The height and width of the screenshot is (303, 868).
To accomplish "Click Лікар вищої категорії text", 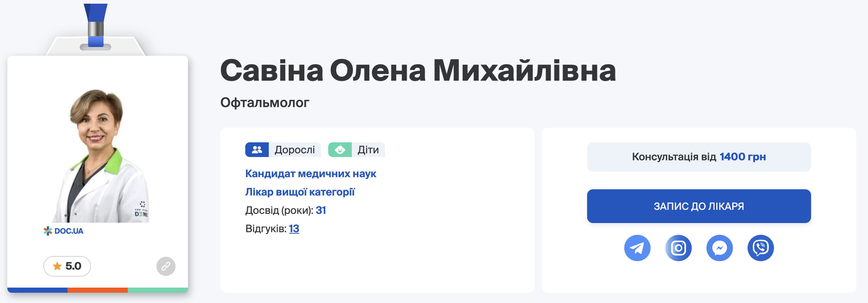I will 300,192.
